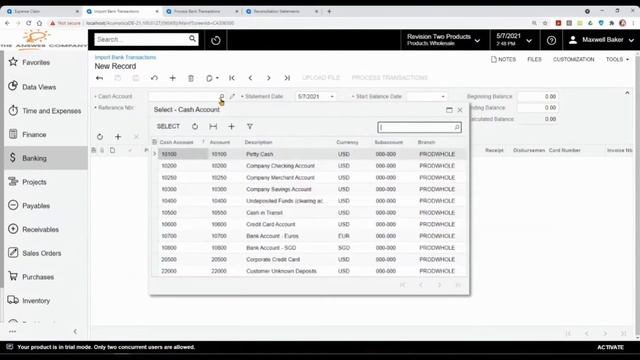The width and height of the screenshot is (640, 360).
Task: Click the Import Bank Transactions breadcrumb link
Action: [125, 58]
